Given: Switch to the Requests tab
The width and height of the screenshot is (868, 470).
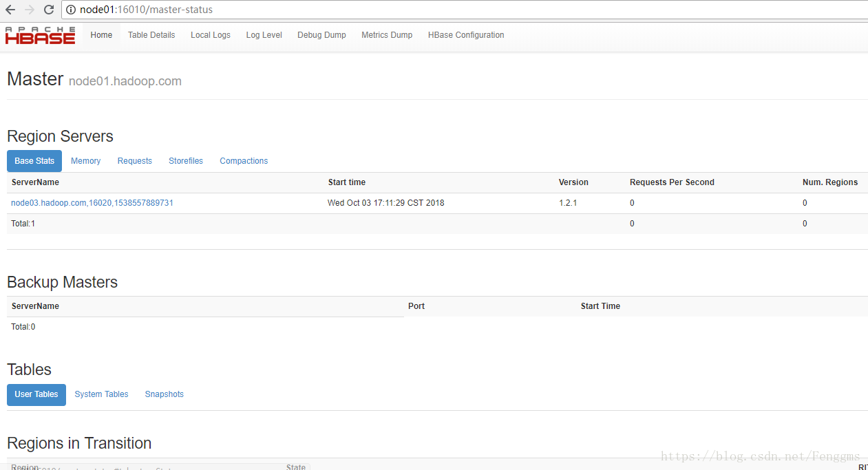Looking at the screenshot, I should click(135, 161).
